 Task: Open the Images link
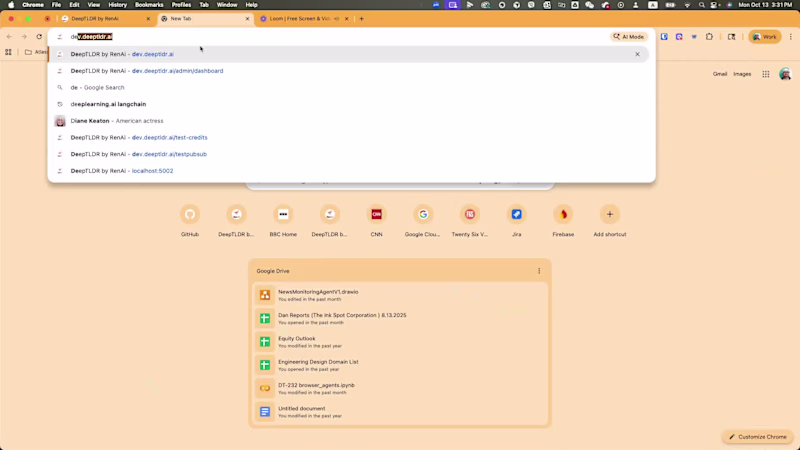coord(742,74)
